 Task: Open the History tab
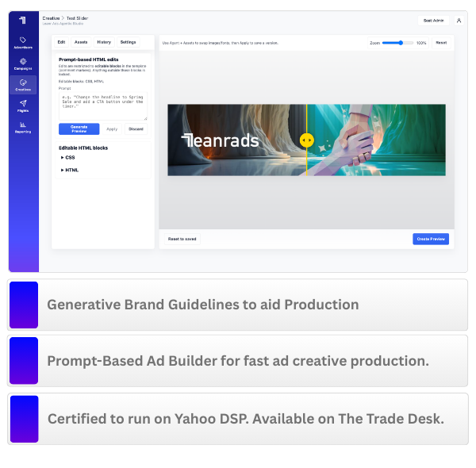click(x=104, y=42)
